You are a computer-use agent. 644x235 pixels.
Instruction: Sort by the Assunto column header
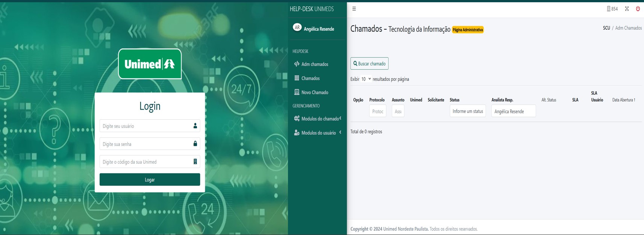click(x=398, y=100)
